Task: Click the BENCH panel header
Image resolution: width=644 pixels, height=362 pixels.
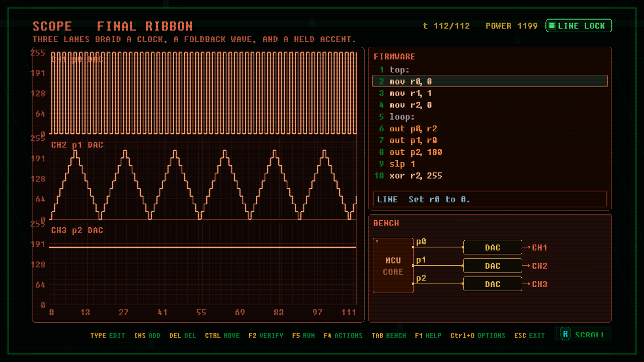Action: (x=386, y=223)
